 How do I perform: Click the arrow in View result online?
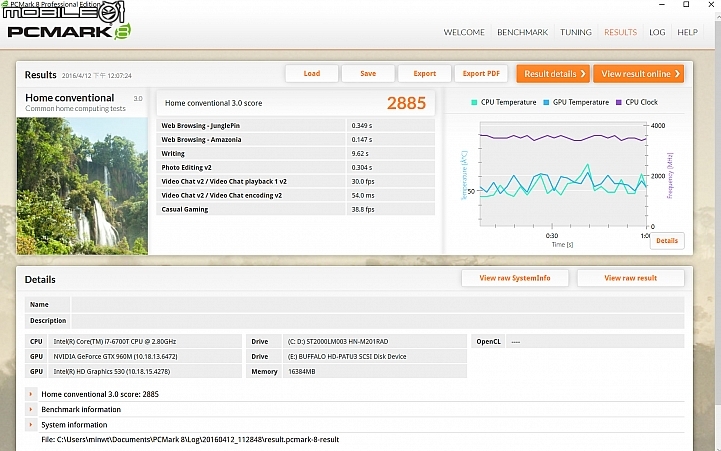tap(677, 74)
